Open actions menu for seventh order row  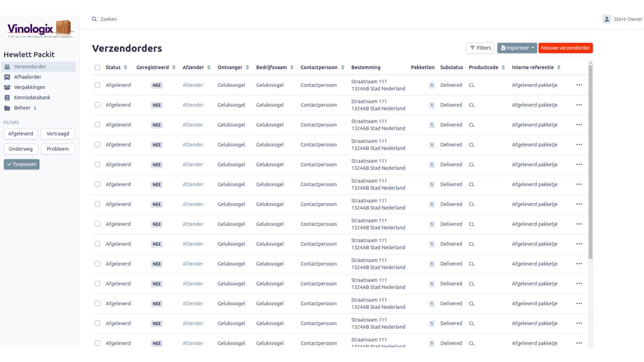pos(579,204)
